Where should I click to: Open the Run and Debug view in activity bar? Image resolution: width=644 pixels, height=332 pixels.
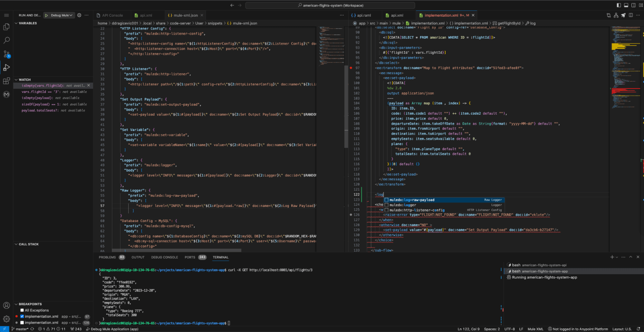(6, 68)
